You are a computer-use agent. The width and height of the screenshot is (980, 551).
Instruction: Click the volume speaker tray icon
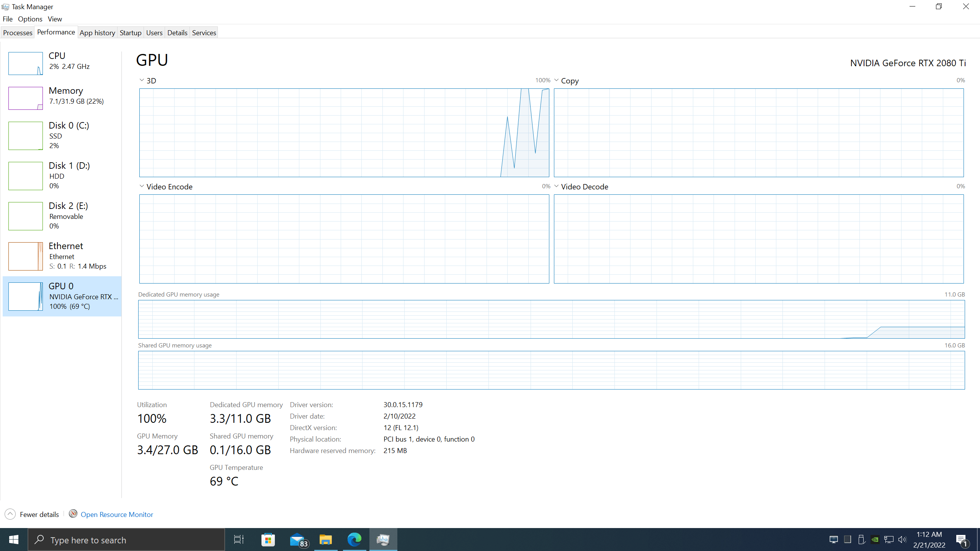902,540
